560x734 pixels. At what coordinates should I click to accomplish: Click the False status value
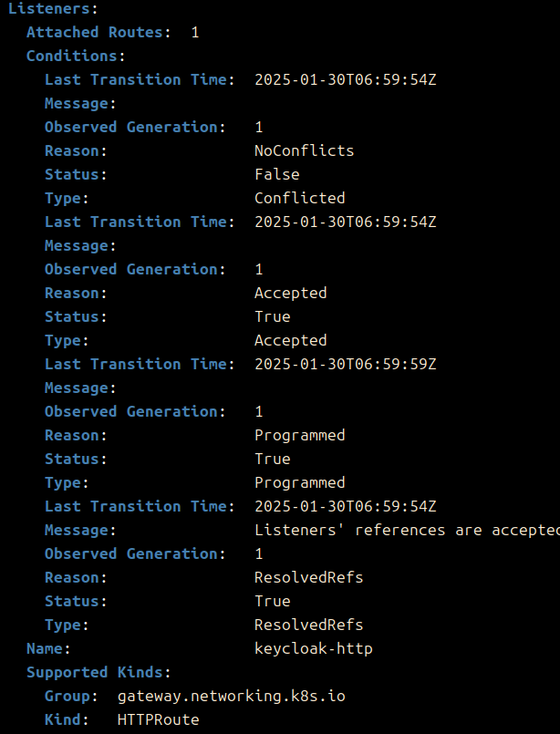276,174
